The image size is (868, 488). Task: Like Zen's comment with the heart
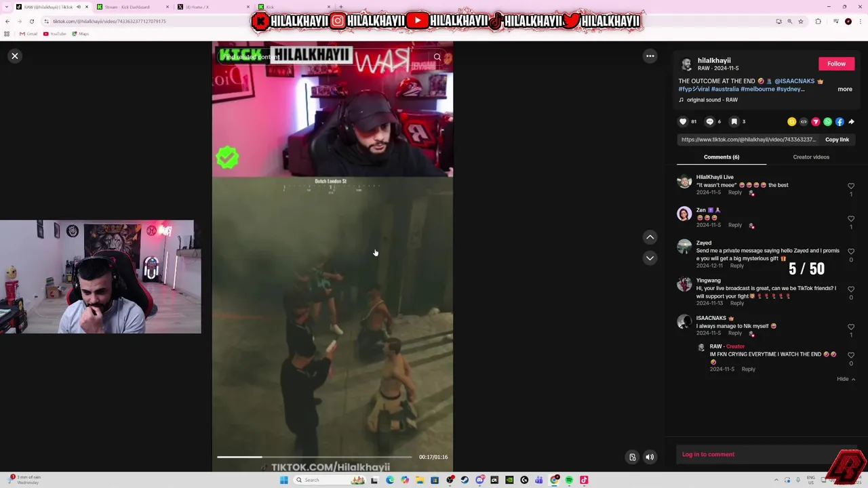[x=851, y=219]
